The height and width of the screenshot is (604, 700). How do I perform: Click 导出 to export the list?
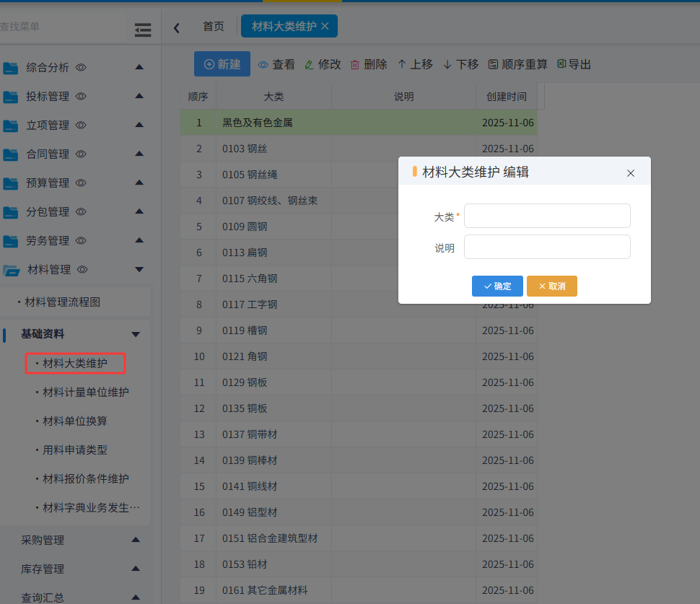(574, 65)
